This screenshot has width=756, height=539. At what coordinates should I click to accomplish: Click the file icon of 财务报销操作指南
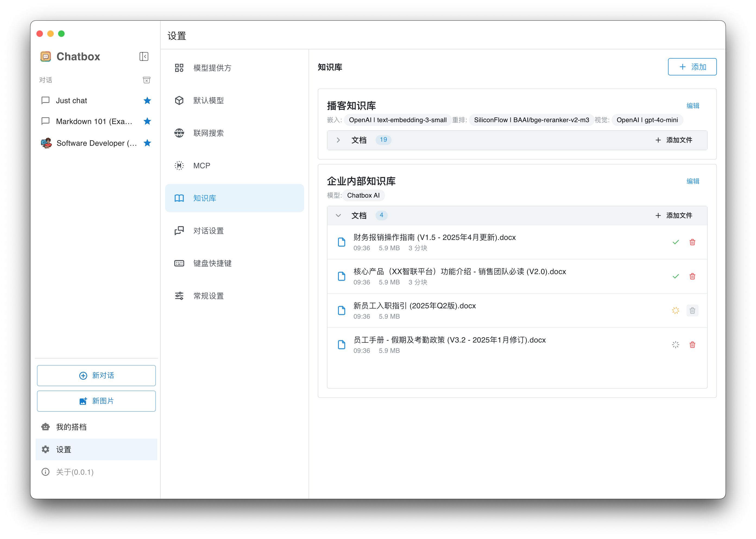click(341, 242)
